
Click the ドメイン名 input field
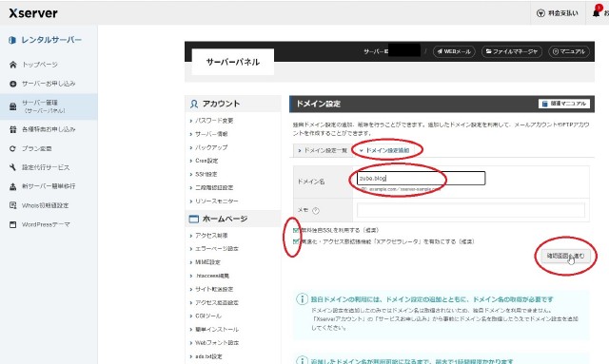click(421, 178)
